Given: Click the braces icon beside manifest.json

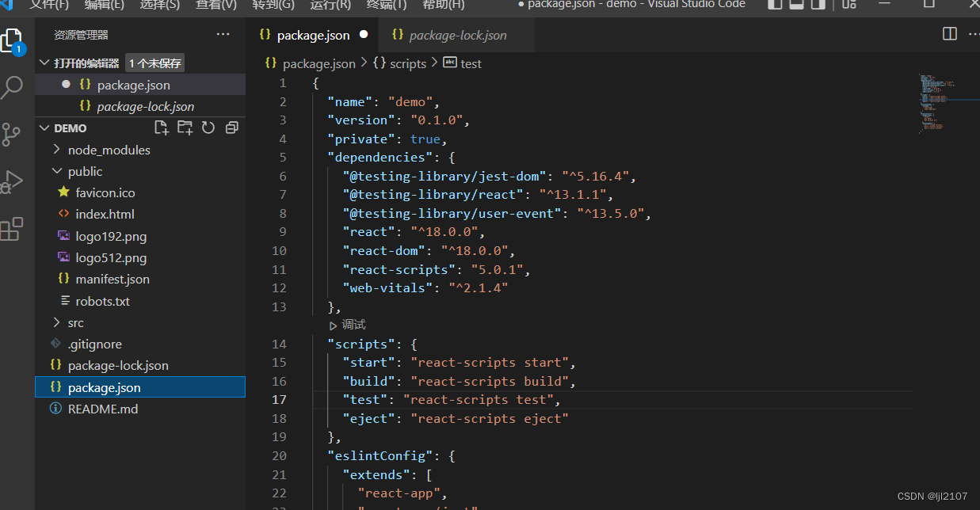Looking at the screenshot, I should tap(63, 279).
